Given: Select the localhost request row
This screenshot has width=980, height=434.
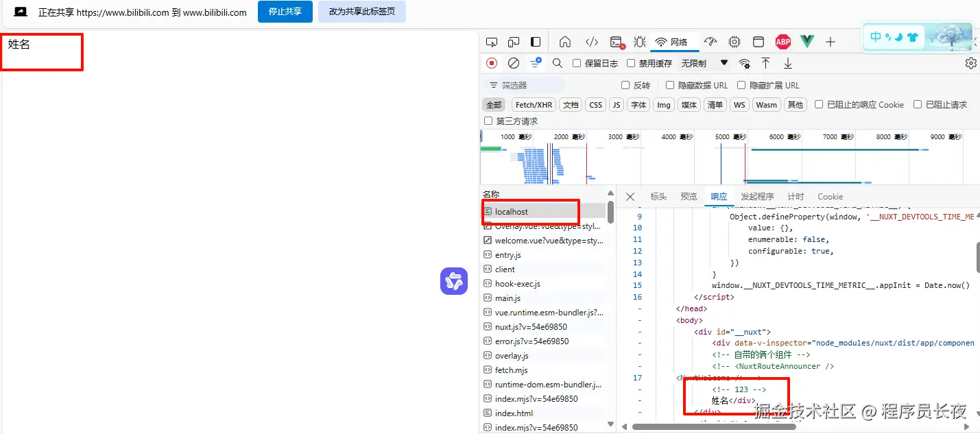Looking at the screenshot, I should pyautogui.click(x=544, y=212).
